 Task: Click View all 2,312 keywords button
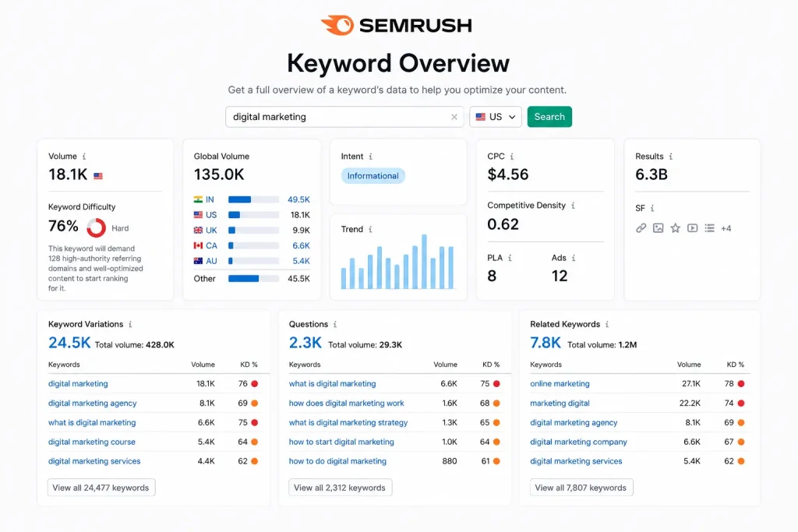[340, 488]
